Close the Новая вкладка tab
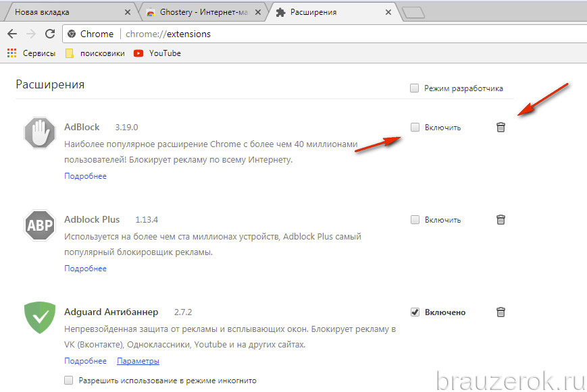Viewport: 587px width, 392px height. click(128, 12)
